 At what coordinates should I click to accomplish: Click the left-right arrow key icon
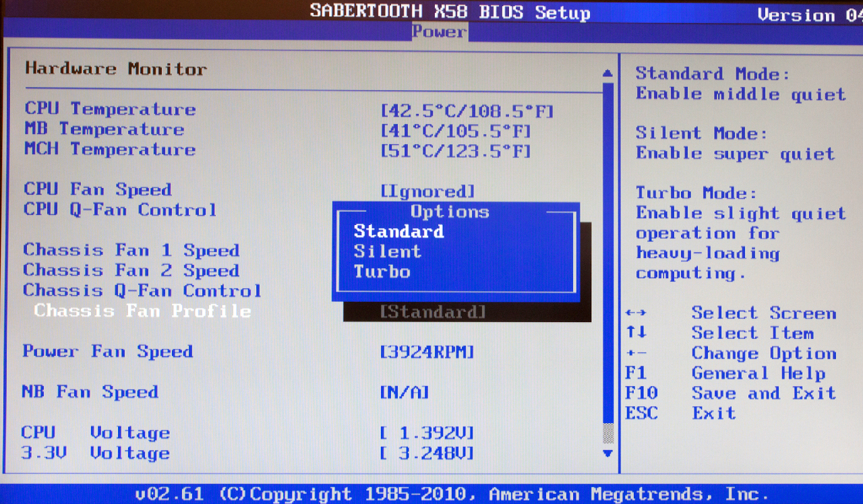(x=636, y=313)
